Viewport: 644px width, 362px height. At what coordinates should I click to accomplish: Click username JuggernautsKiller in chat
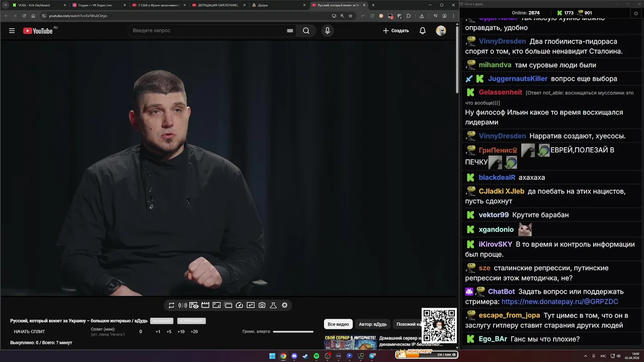point(518,79)
